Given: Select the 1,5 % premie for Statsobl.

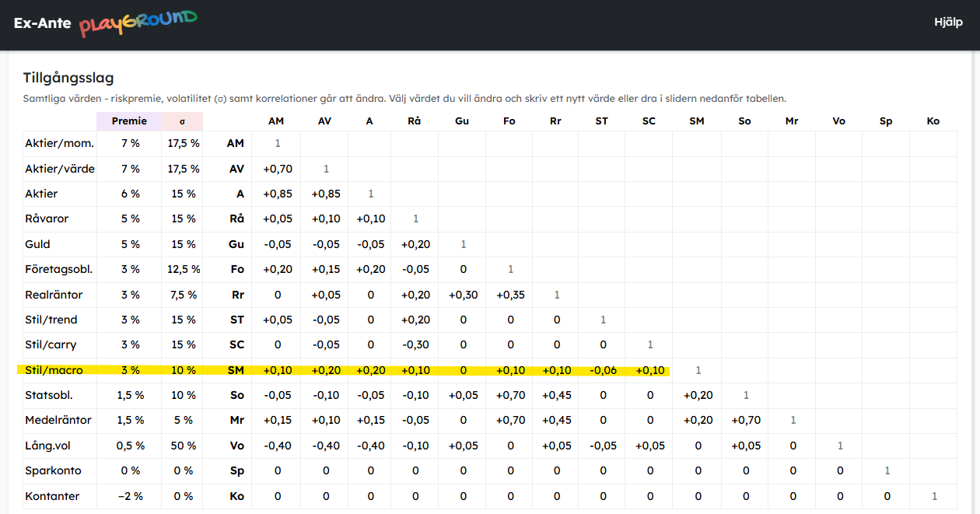Looking at the screenshot, I should (129, 395).
